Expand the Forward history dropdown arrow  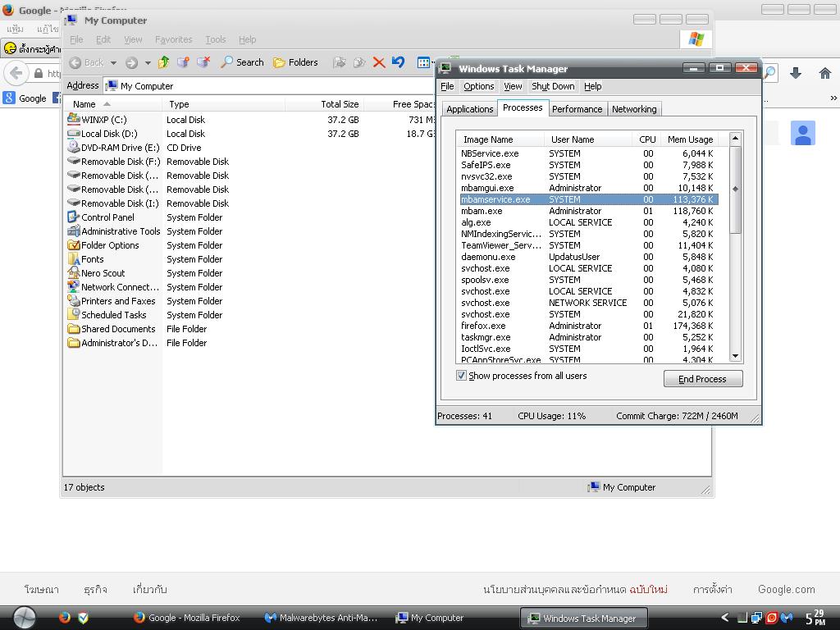(148, 62)
